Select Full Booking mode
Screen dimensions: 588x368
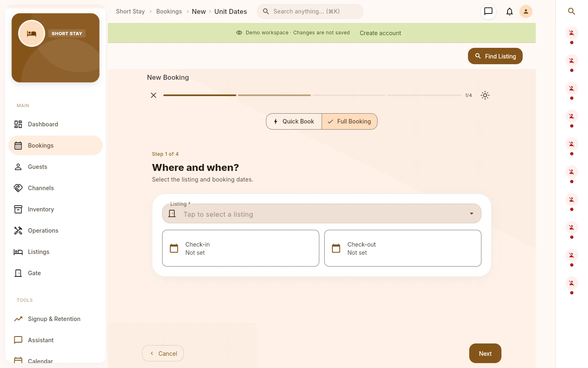coord(350,121)
